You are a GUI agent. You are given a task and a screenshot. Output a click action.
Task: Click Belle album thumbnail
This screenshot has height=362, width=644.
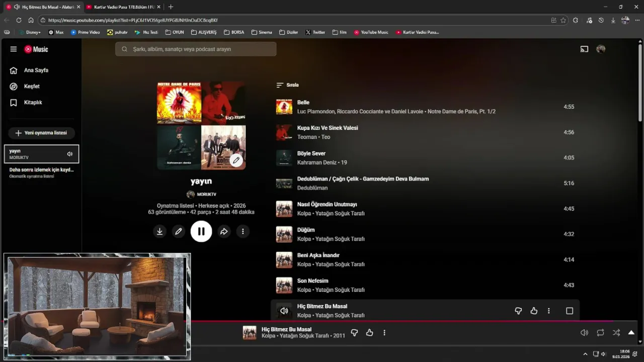(284, 107)
